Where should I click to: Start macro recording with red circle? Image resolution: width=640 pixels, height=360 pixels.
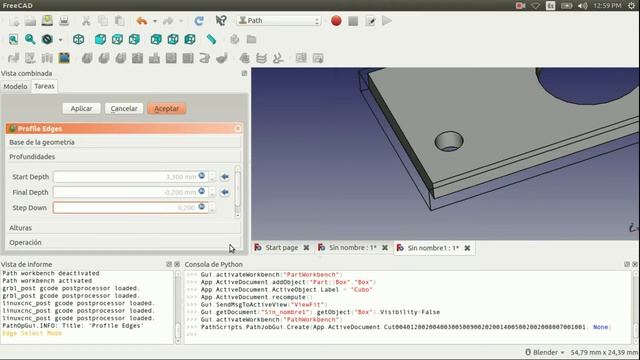coord(336,21)
